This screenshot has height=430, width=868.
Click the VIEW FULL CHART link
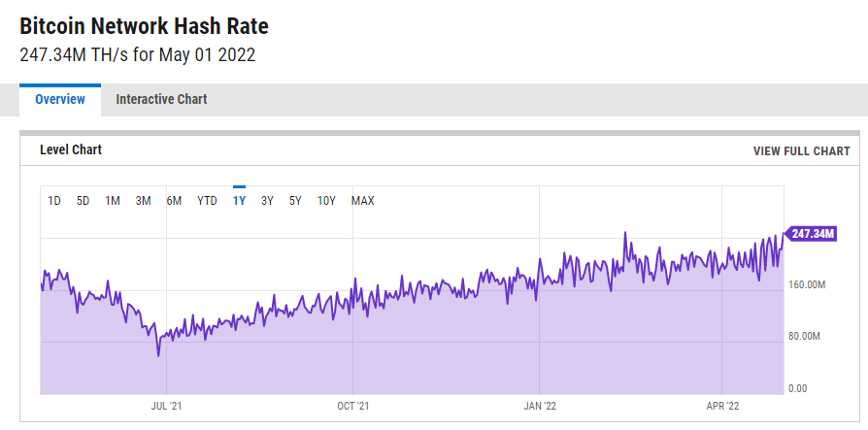801,151
